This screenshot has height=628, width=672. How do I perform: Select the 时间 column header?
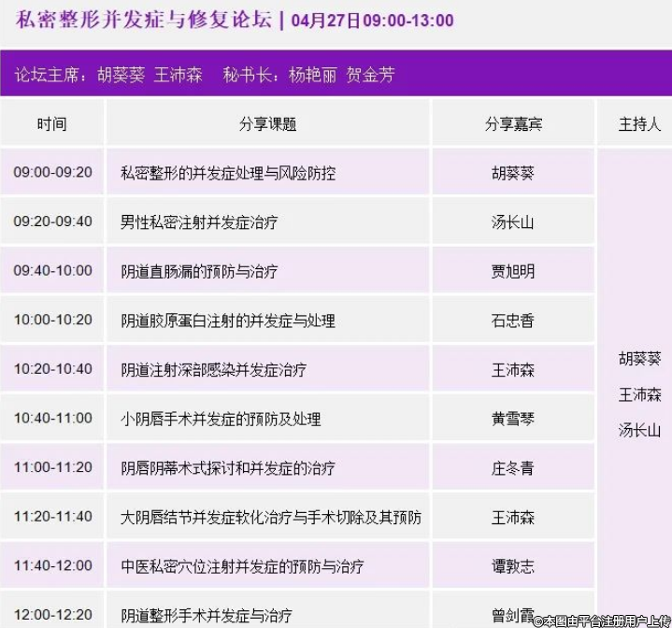point(52,123)
